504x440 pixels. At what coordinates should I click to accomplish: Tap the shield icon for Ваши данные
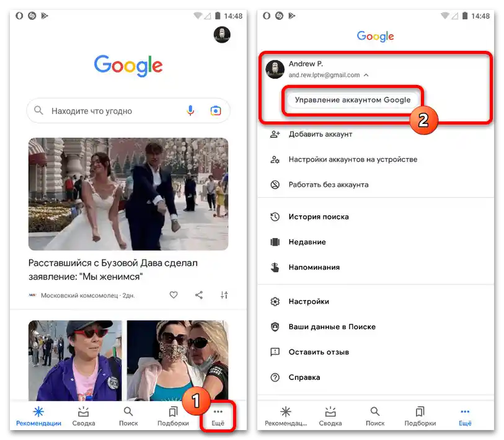coord(275,327)
